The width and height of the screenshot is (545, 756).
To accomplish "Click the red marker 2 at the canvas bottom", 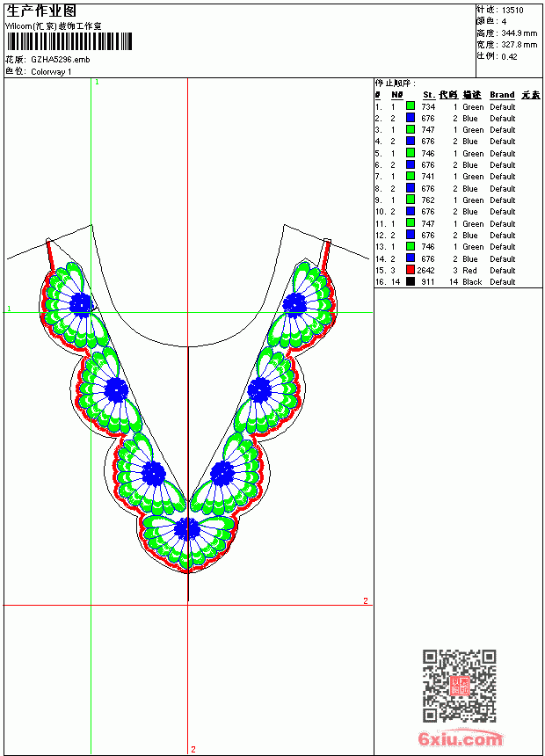I will pos(193,749).
